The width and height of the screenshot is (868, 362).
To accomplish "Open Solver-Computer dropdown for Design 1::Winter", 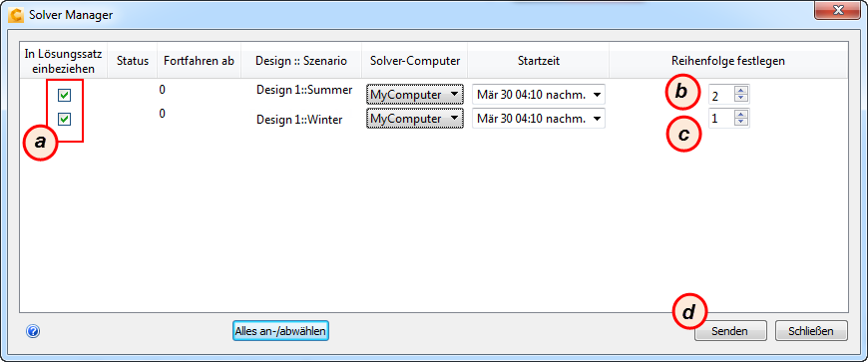I will coord(415,119).
